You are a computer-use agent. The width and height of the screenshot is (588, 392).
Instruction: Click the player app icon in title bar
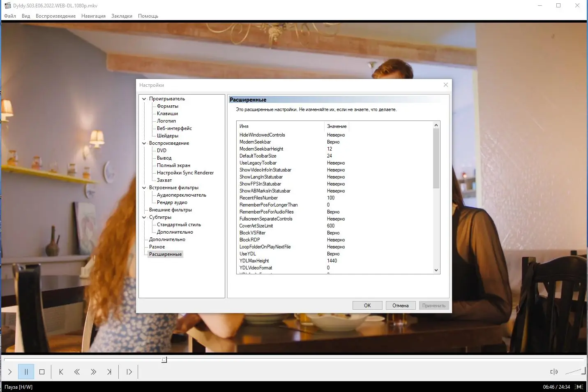point(7,5)
